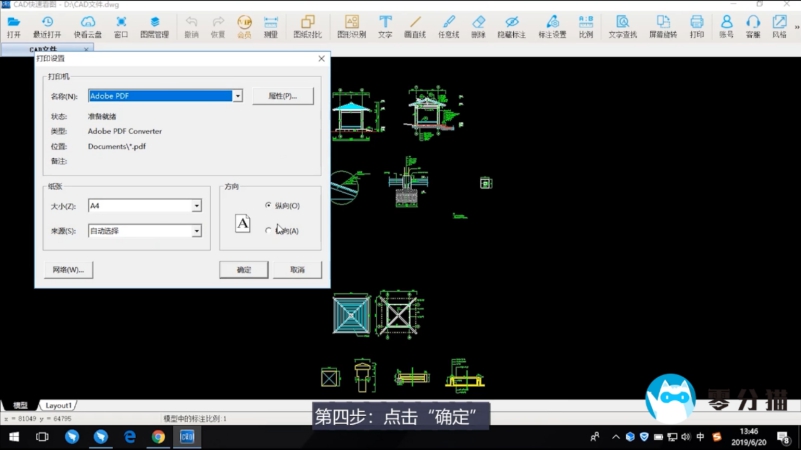Expand the printer 名称 dropdown
Image resolution: width=801 pixels, height=450 pixels.
point(238,96)
